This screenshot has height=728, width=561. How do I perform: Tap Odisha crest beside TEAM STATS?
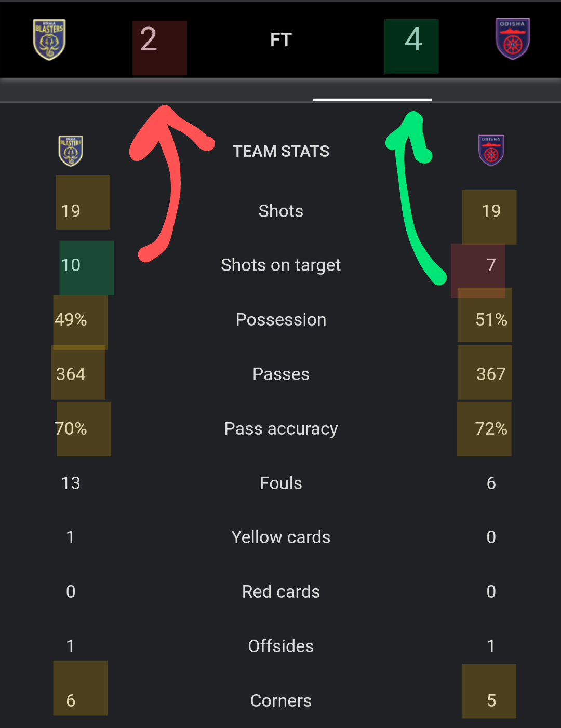(491, 151)
